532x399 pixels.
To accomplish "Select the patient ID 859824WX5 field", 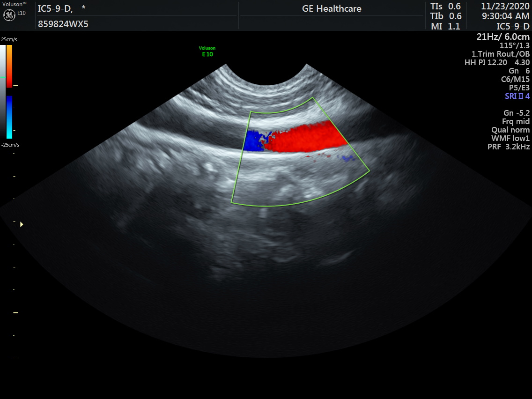I will point(63,24).
